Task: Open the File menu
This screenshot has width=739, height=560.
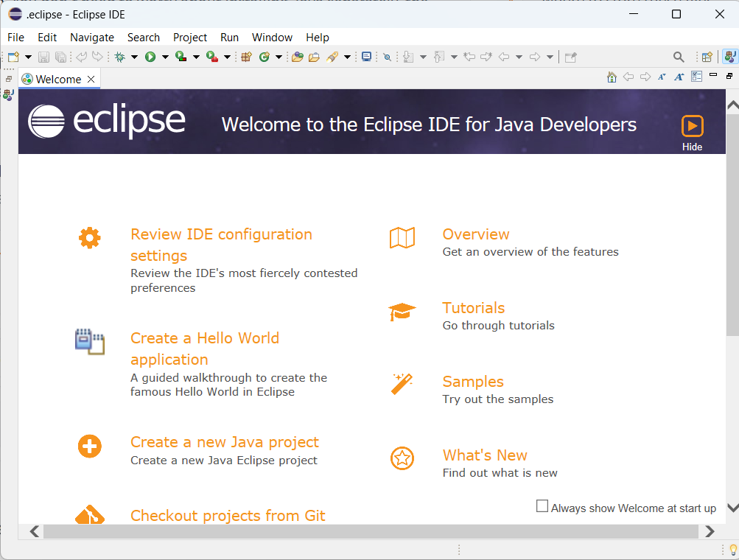Action: coord(16,38)
